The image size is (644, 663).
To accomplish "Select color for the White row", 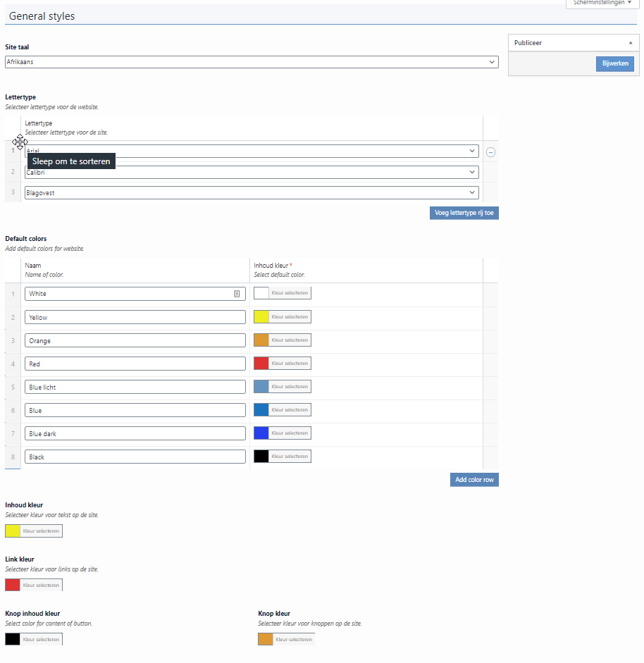I will coord(282,293).
